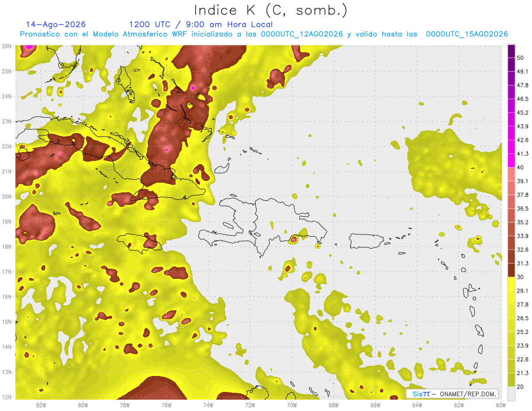Click the '66W' longitude label

[x=375, y=405]
